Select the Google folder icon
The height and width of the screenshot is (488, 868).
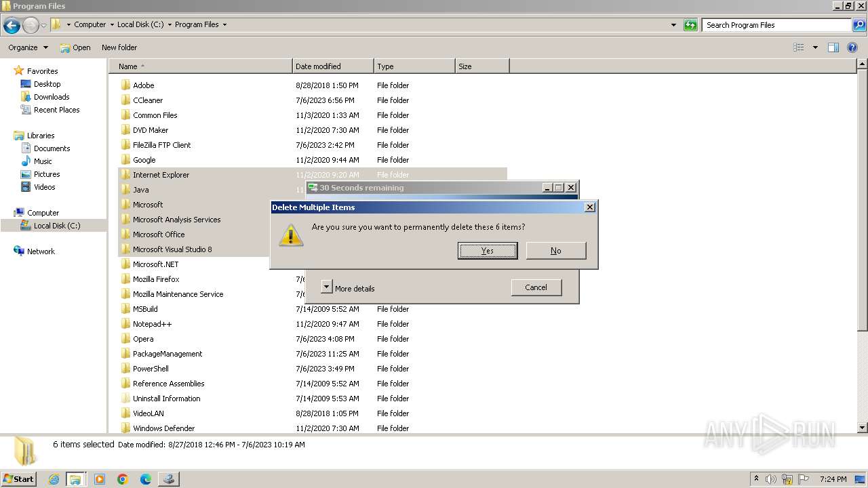click(125, 160)
